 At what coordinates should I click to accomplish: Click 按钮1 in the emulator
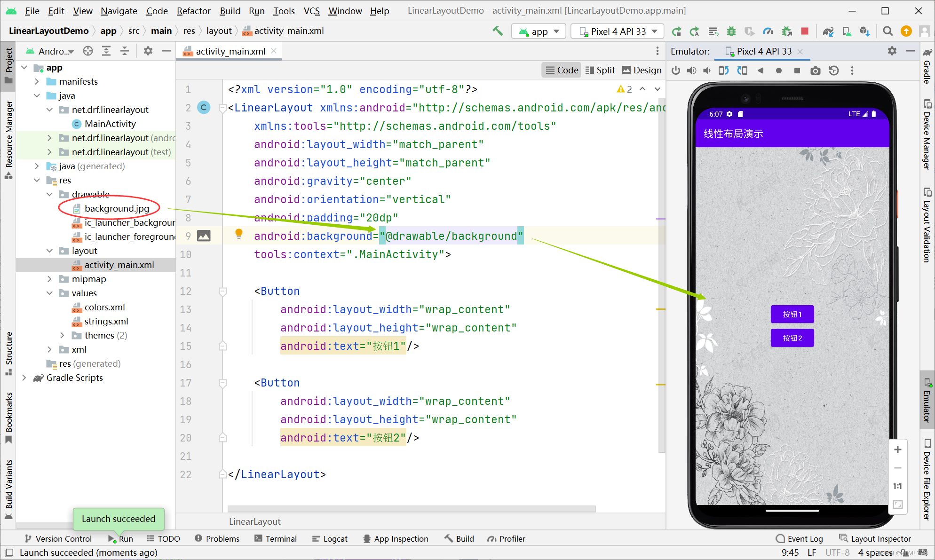point(792,314)
